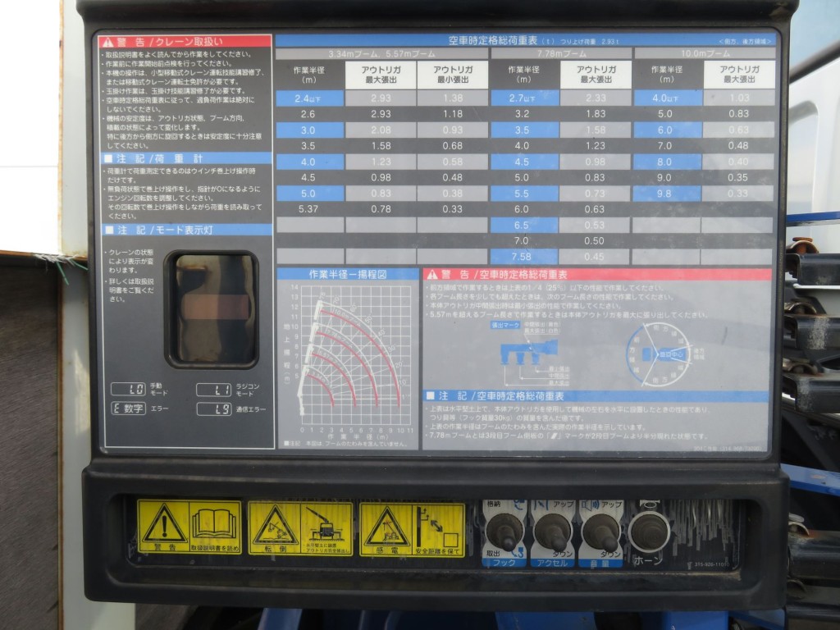Select the L1 radio control mode code
This screenshot has height=630, width=840.
tap(213, 390)
